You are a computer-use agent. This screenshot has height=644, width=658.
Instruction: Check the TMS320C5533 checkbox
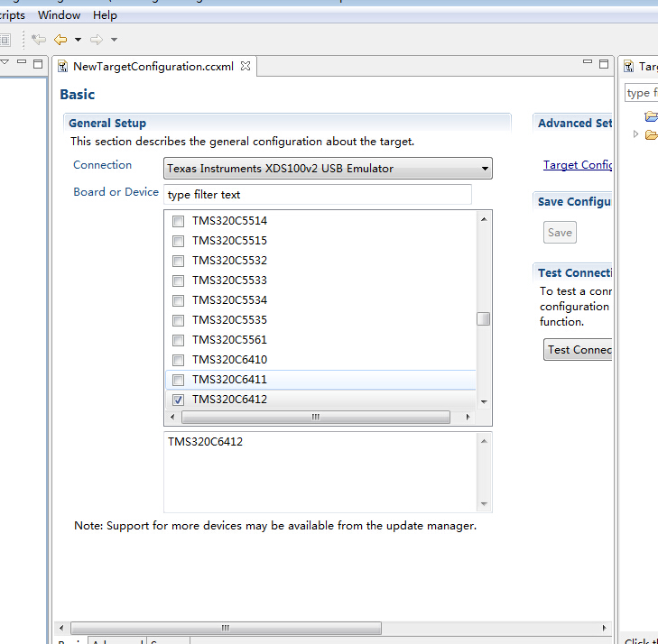coord(179,281)
